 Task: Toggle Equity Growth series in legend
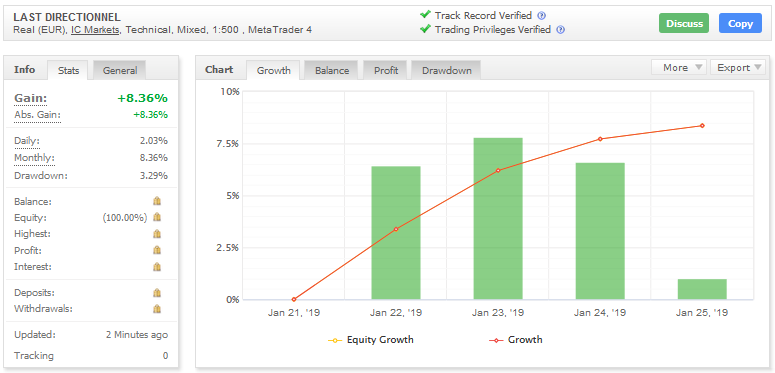[x=371, y=340]
